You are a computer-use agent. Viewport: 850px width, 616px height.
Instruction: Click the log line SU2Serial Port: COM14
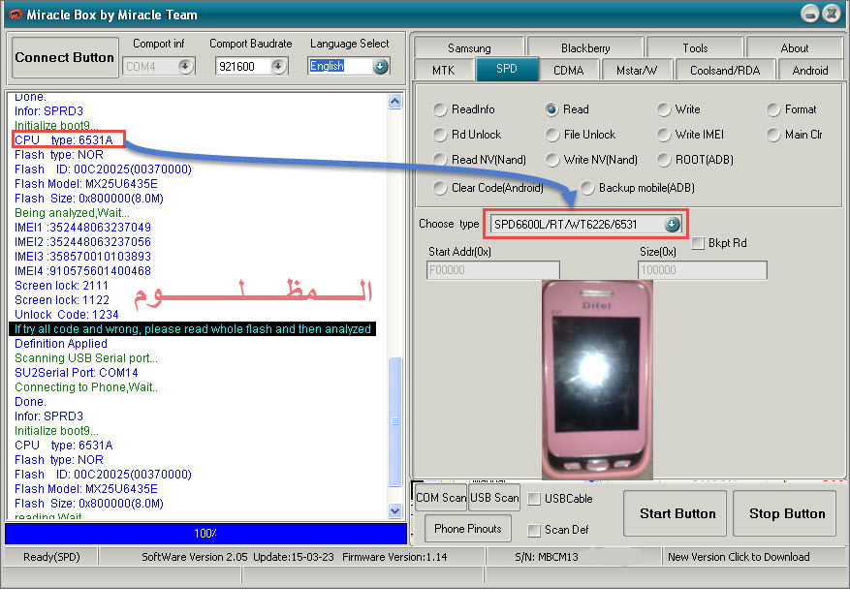tap(76, 372)
